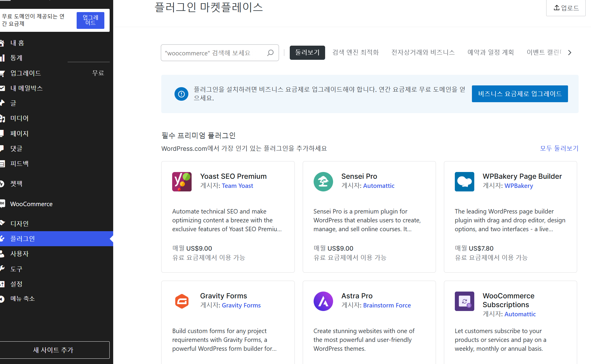Click the Yoast SEO Premium plugin icon
Image resolution: width=591 pixels, height=364 pixels.
click(182, 182)
